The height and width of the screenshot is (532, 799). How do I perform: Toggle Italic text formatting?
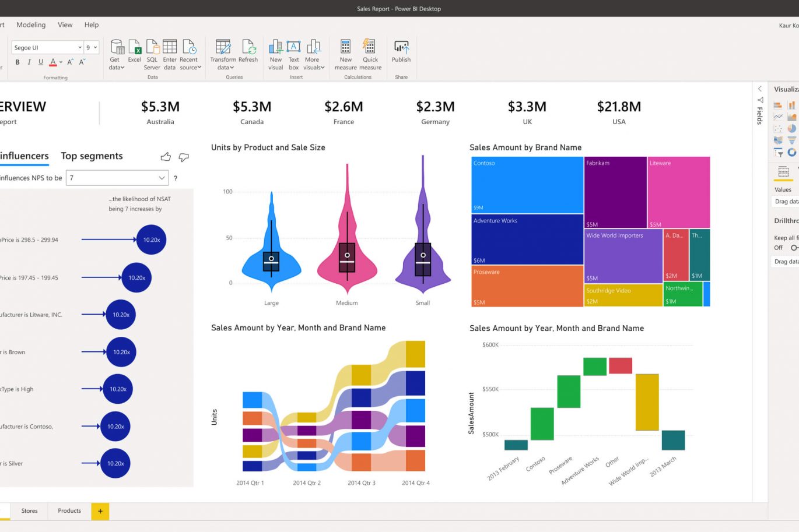tap(29, 62)
